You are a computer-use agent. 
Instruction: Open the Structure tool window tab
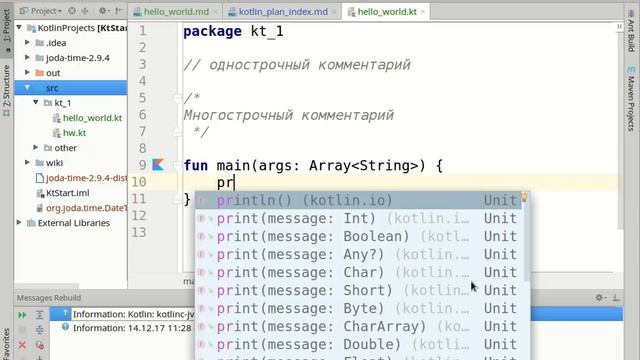point(7,91)
